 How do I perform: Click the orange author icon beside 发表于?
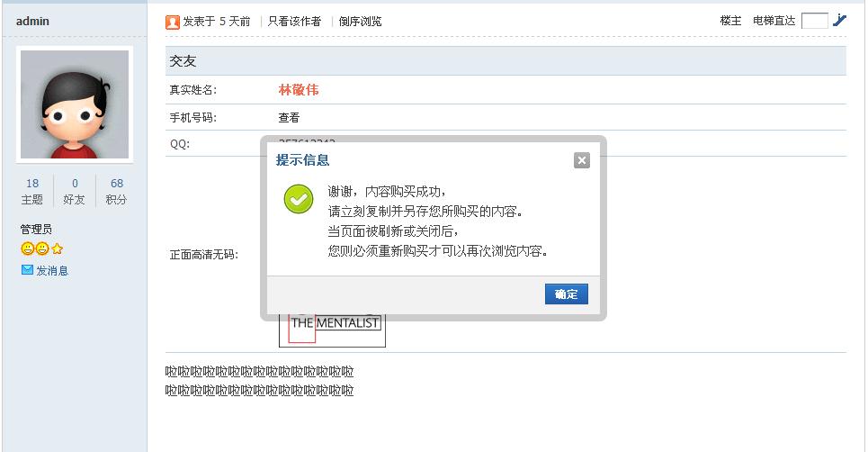click(x=173, y=23)
